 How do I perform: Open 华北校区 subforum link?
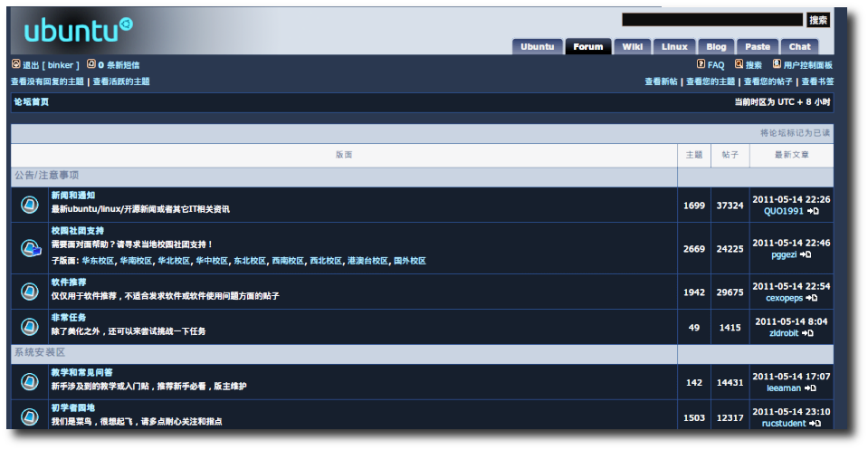pos(174,261)
